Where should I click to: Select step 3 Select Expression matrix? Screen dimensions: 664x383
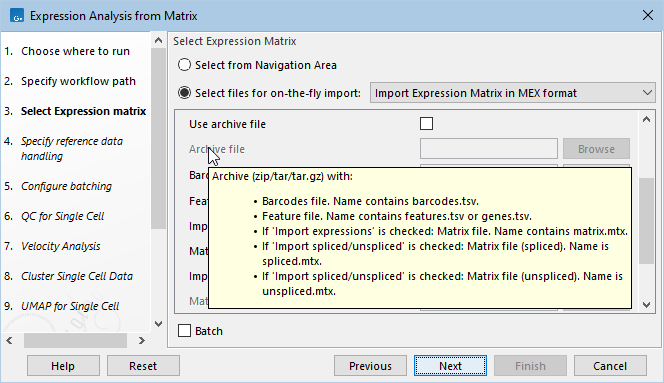[83, 111]
